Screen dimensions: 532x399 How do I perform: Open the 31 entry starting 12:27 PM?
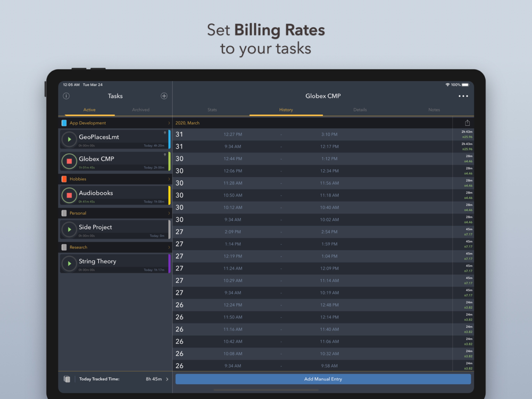point(323,135)
